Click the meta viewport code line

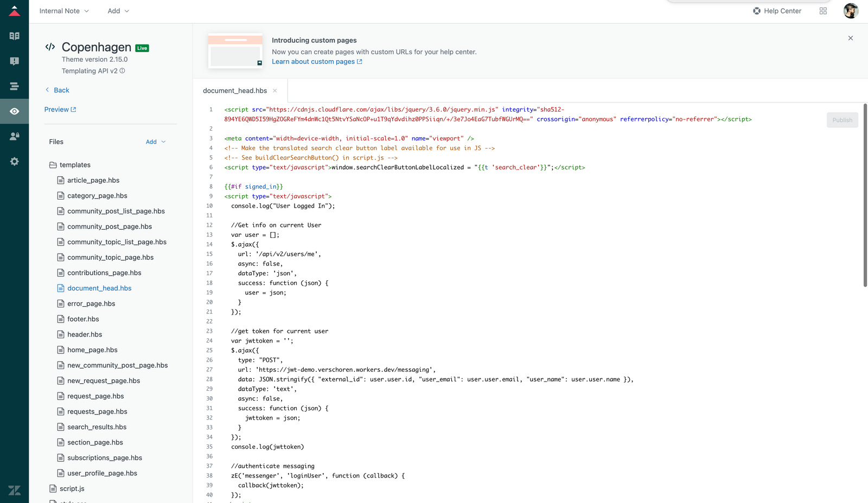(349, 139)
